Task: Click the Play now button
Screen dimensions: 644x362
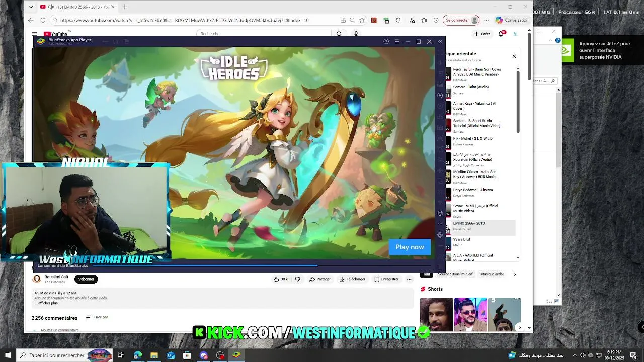Action: (x=410, y=247)
